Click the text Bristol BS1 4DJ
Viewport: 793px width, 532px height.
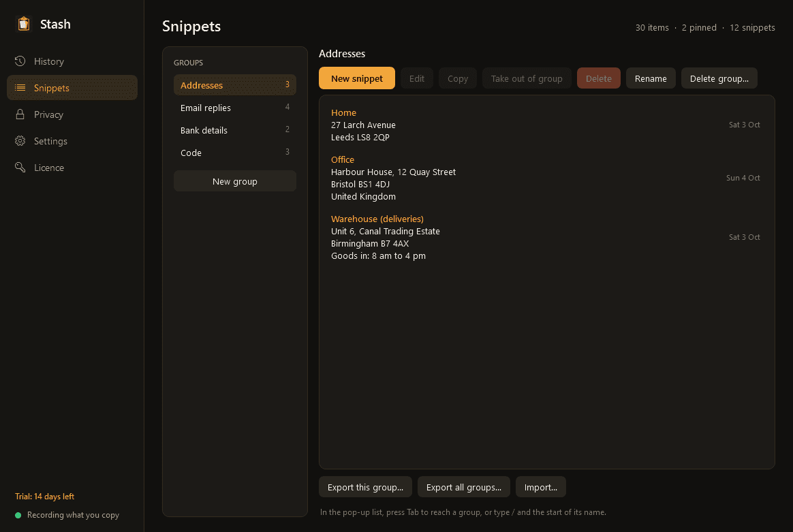coord(360,184)
